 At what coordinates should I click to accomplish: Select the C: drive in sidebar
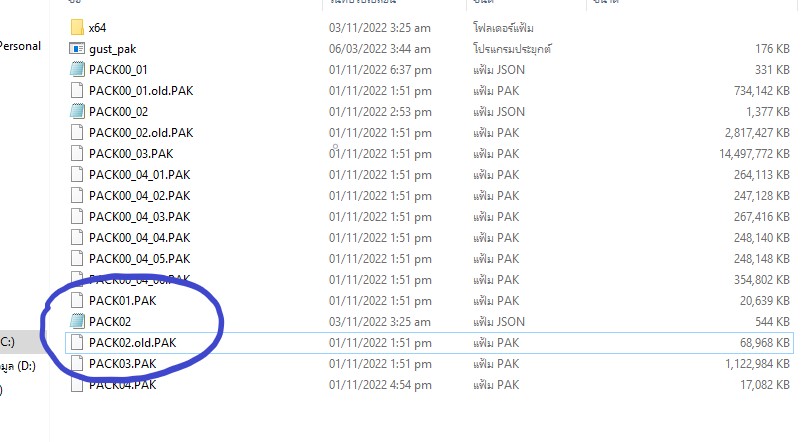tap(8, 342)
